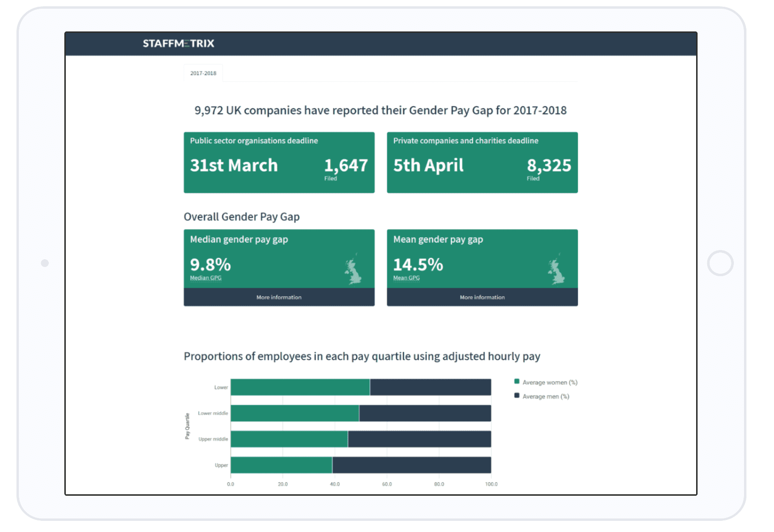774x532 pixels.
Task: Click the 1,647 filed count
Action: (x=346, y=165)
